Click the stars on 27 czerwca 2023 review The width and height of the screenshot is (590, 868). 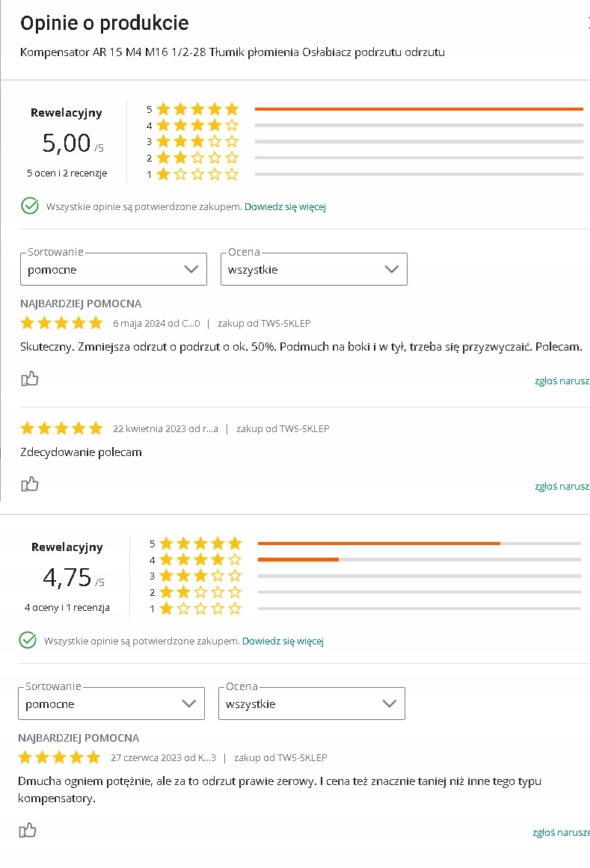pyautogui.click(x=59, y=757)
